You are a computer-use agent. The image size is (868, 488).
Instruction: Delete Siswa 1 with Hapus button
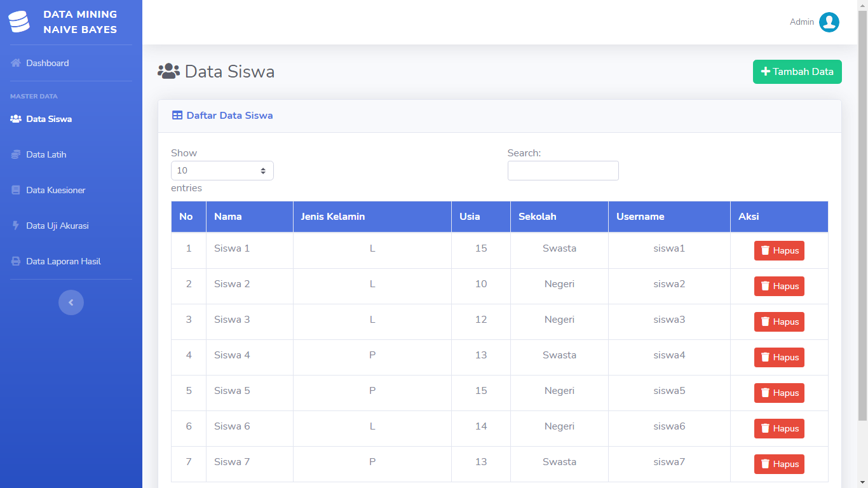tap(779, 251)
